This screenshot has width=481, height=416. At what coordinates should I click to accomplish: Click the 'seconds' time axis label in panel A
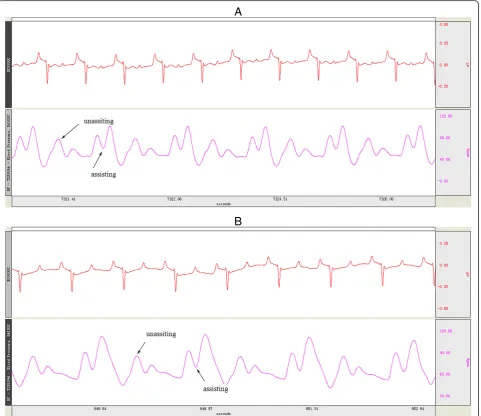223,204
